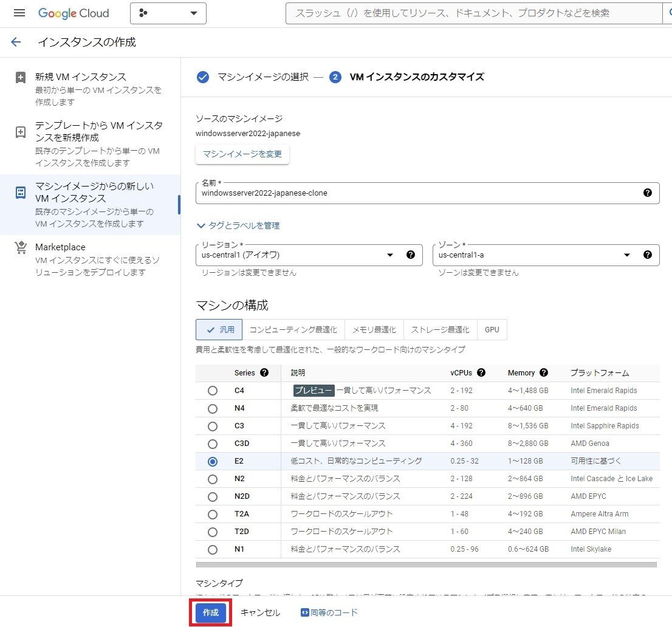
Task: Click the マシンイメージの選択 step label
Action: click(263, 77)
